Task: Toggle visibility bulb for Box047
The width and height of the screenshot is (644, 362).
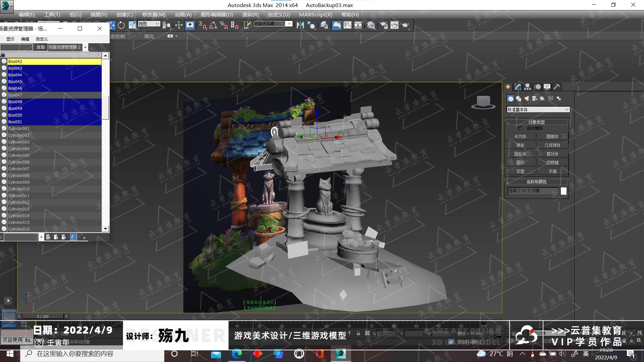Action: click(x=4, y=95)
